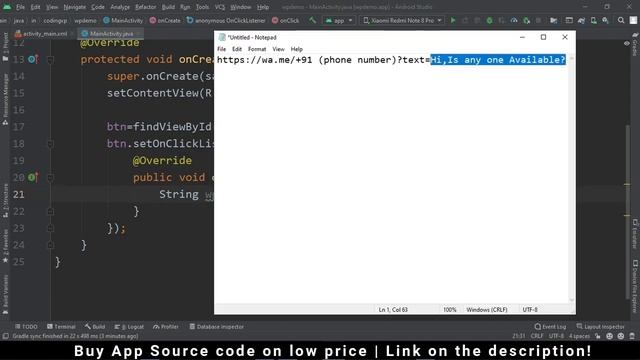The width and height of the screenshot is (640, 360).
Task: Click the override gutter icon on line 13
Action: click(33, 60)
